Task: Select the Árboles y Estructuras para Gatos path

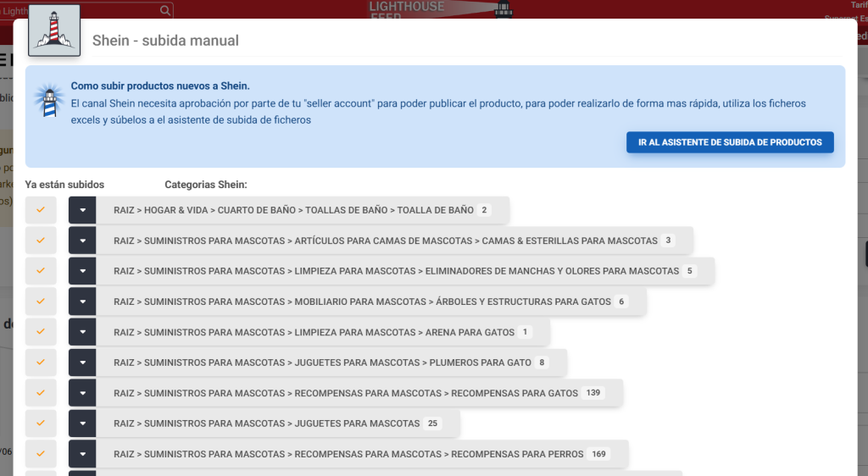Action: 362,302
